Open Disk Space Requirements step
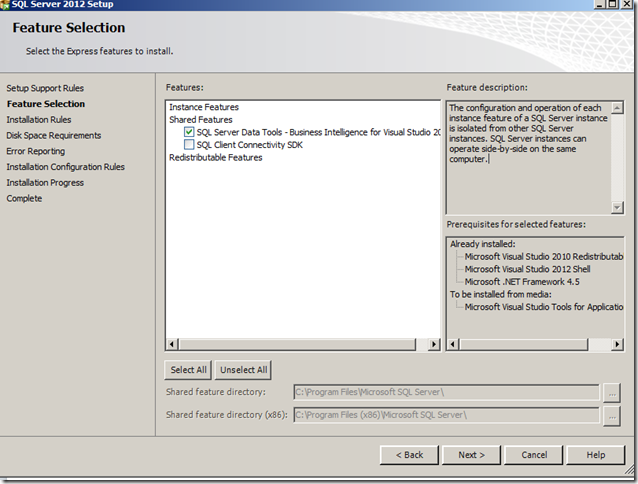 [53, 135]
